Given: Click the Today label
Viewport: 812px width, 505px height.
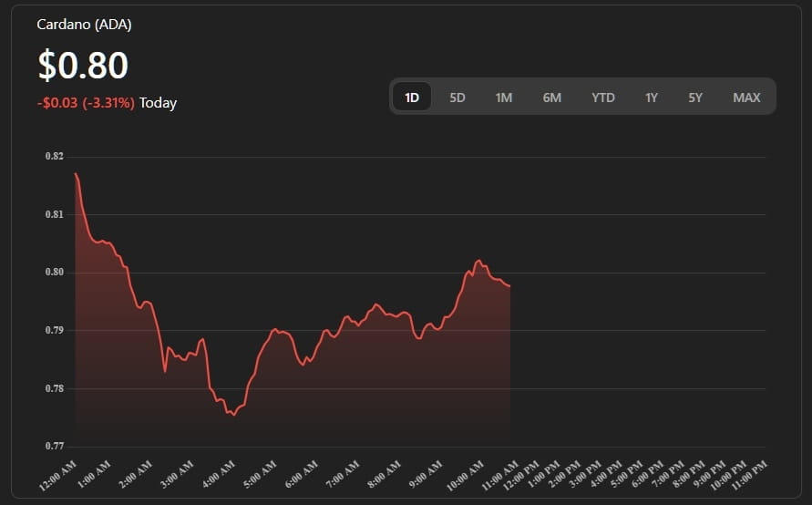Looking at the screenshot, I should click(159, 103).
